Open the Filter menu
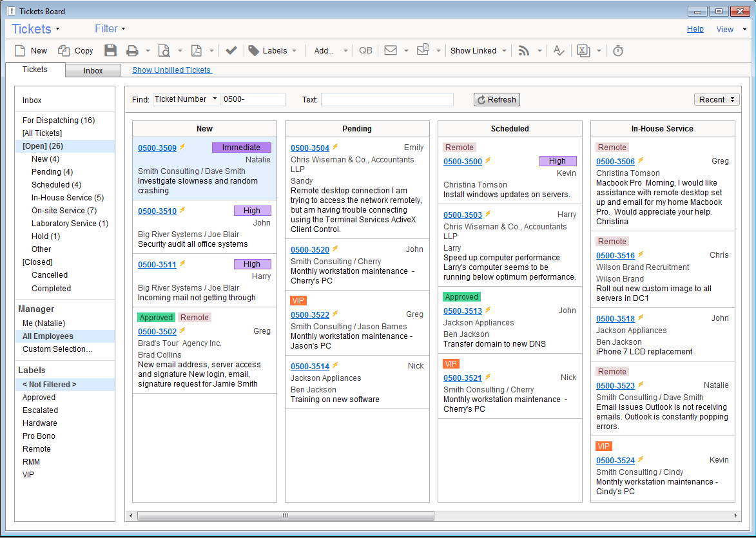756x538 pixels. point(110,29)
